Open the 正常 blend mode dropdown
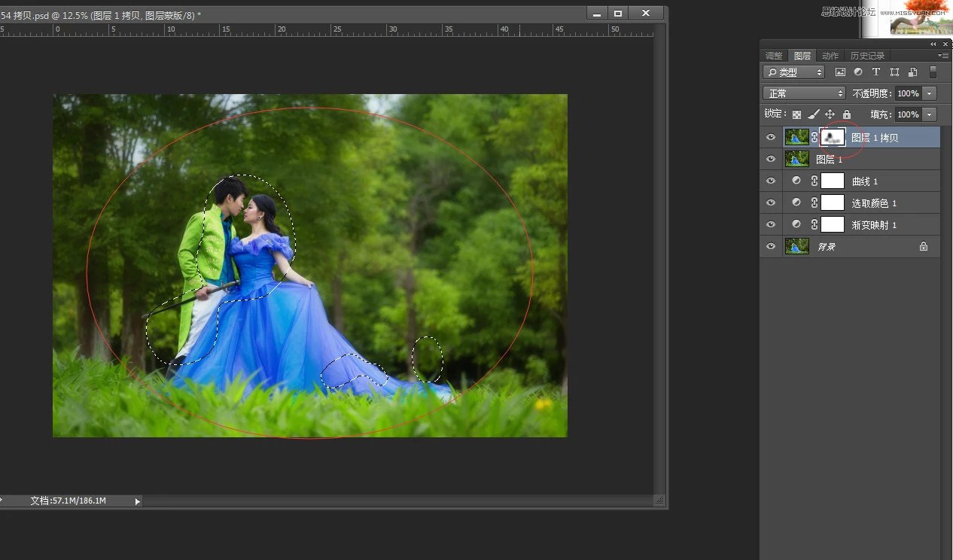The height and width of the screenshot is (560, 953). [804, 93]
